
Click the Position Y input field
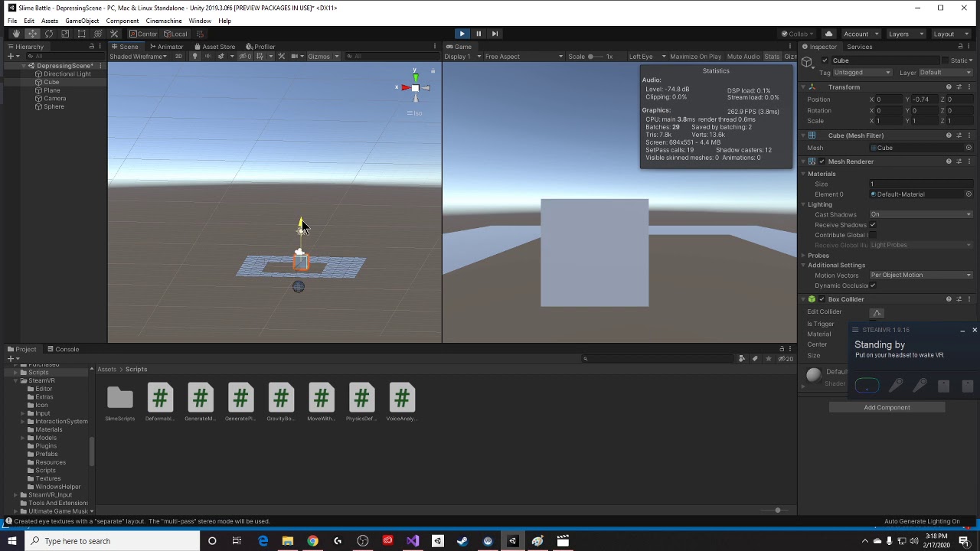pyautogui.click(x=924, y=99)
